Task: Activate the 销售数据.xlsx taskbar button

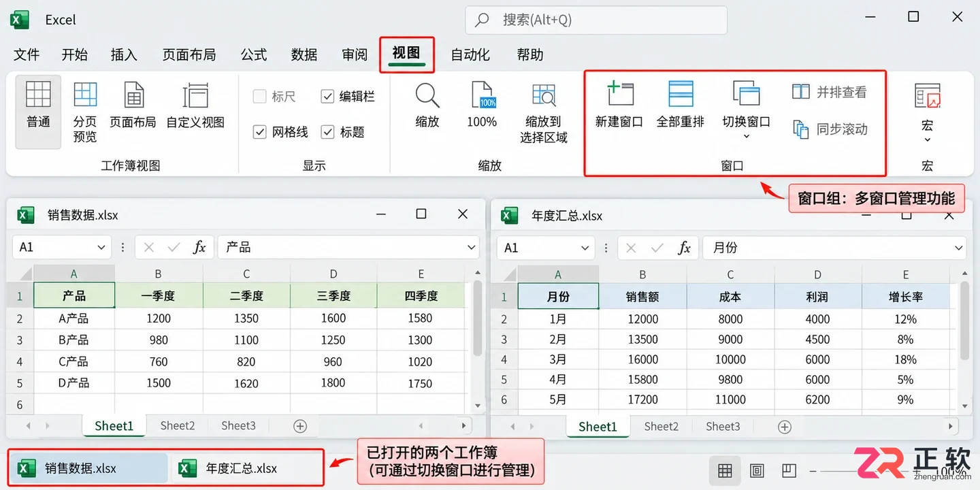Action: 88,468
